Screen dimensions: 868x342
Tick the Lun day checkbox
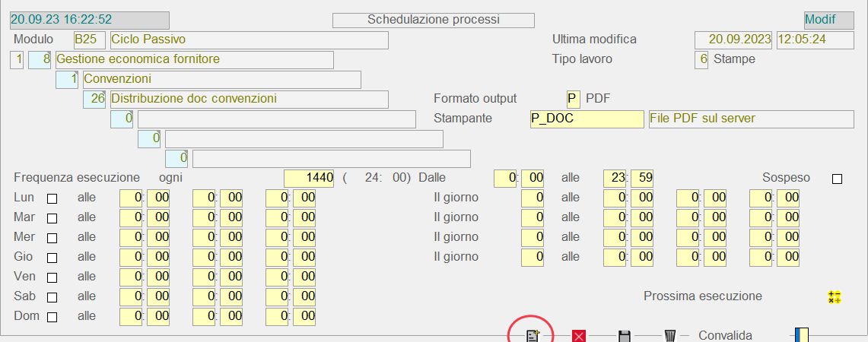pyautogui.click(x=52, y=198)
